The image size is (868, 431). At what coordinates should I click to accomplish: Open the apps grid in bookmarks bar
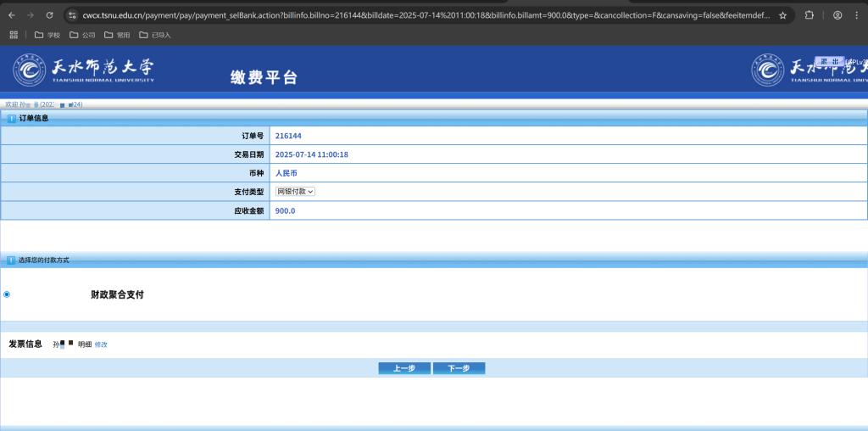pyautogui.click(x=14, y=35)
